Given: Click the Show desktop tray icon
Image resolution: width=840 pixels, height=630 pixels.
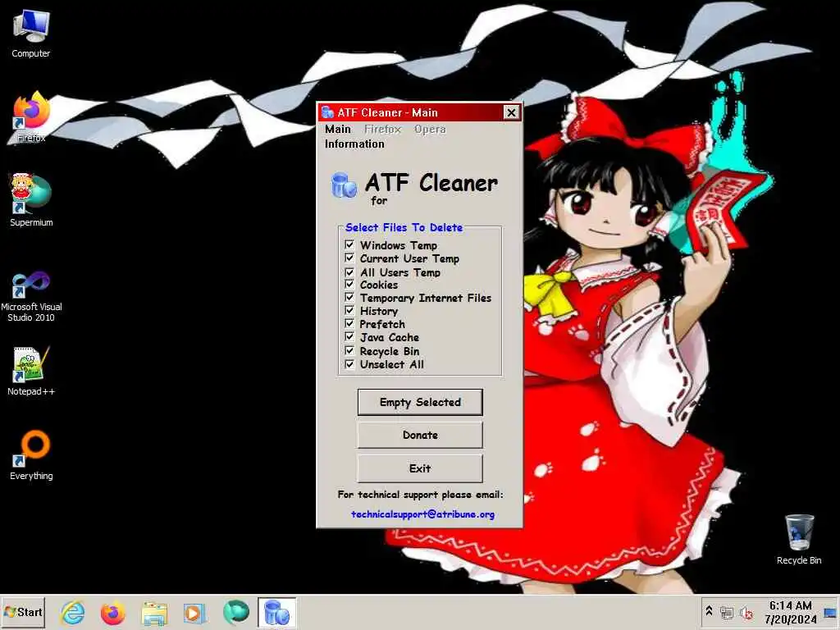Looking at the screenshot, I should coord(830,612).
